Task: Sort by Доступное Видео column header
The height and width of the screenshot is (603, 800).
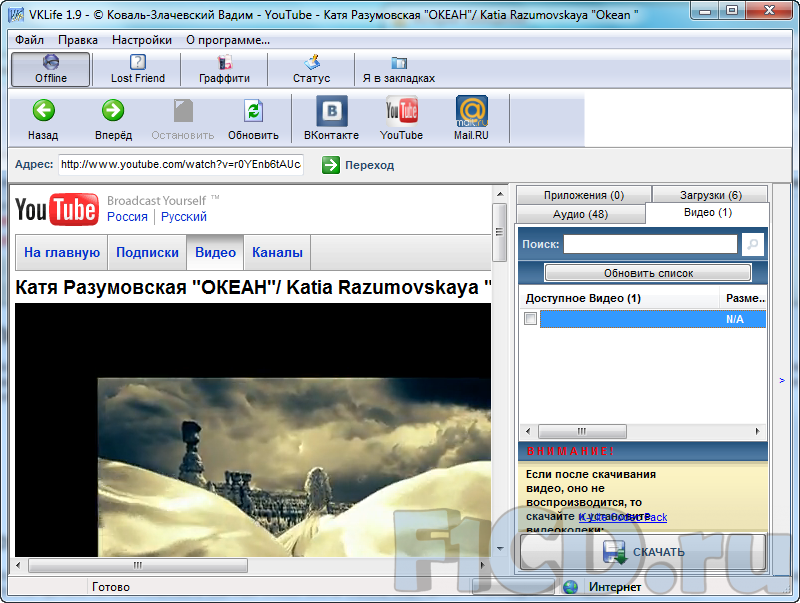Action: coord(619,298)
